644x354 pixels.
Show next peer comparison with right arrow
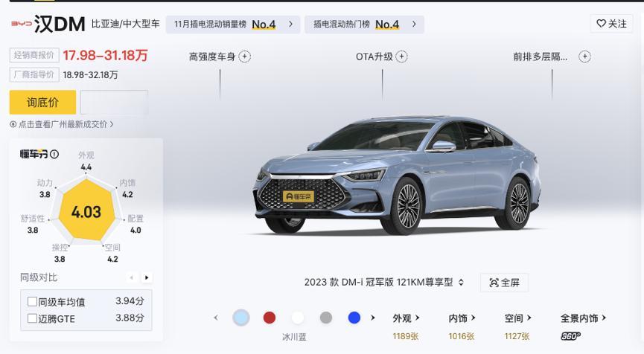click(147, 277)
